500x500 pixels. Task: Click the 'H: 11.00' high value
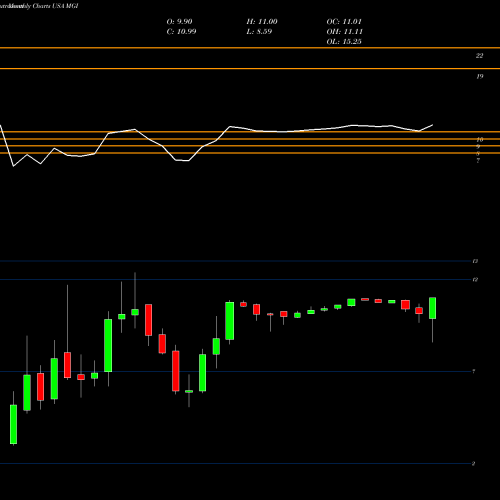tap(262, 22)
